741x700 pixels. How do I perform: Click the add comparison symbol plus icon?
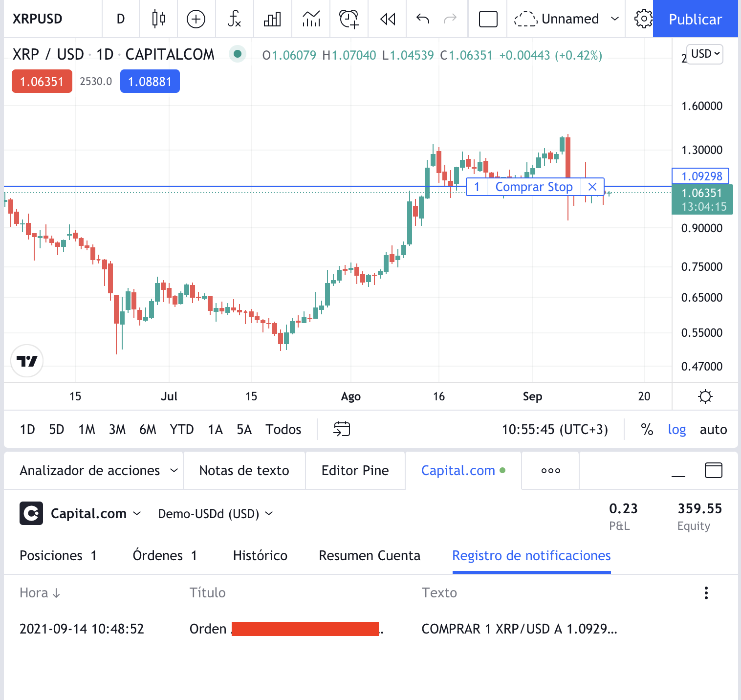[x=196, y=19]
